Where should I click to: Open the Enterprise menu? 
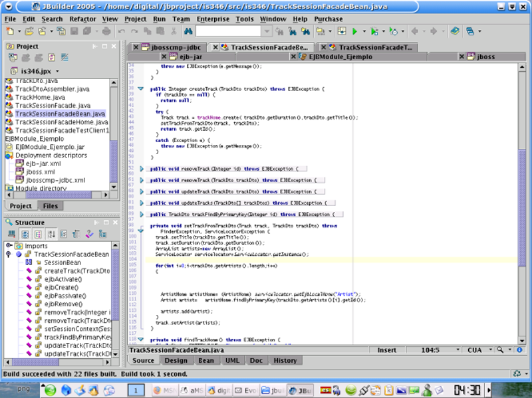coord(213,19)
